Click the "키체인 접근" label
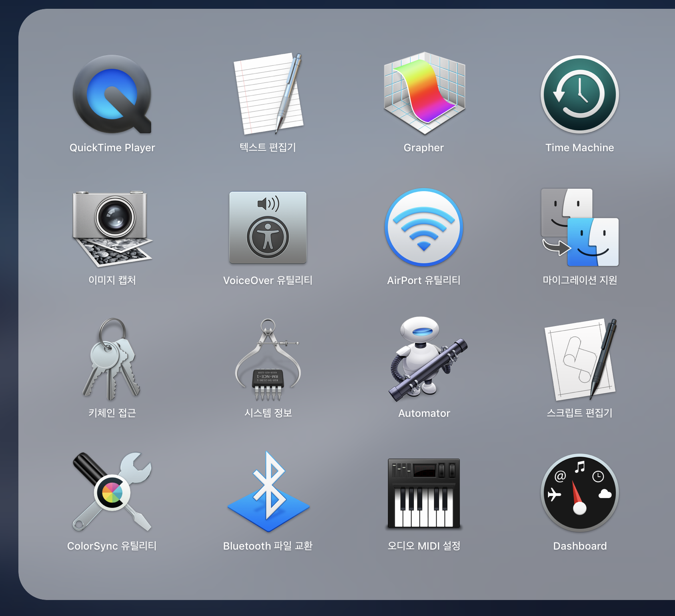Image resolution: width=675 pixels, height=616 pixels. coord(112,413)
